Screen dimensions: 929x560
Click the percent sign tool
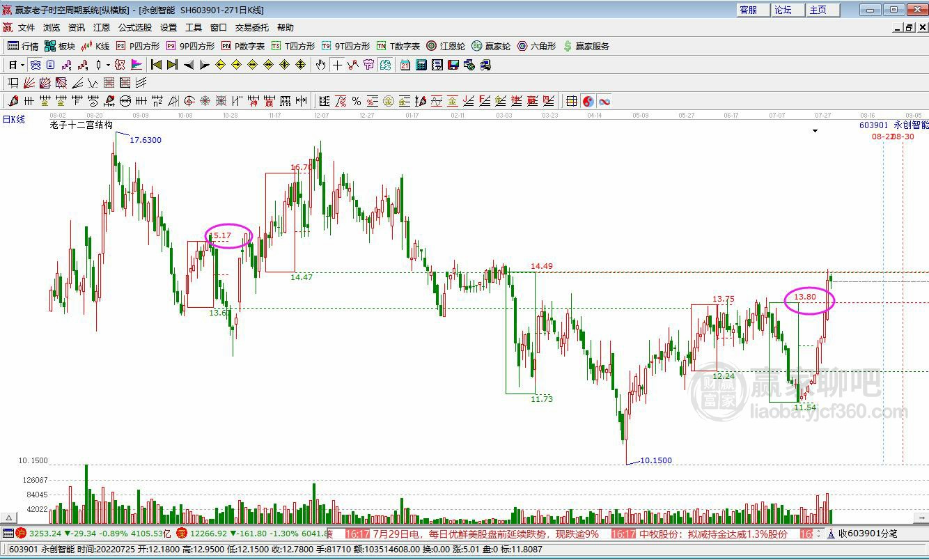[357, 101]
